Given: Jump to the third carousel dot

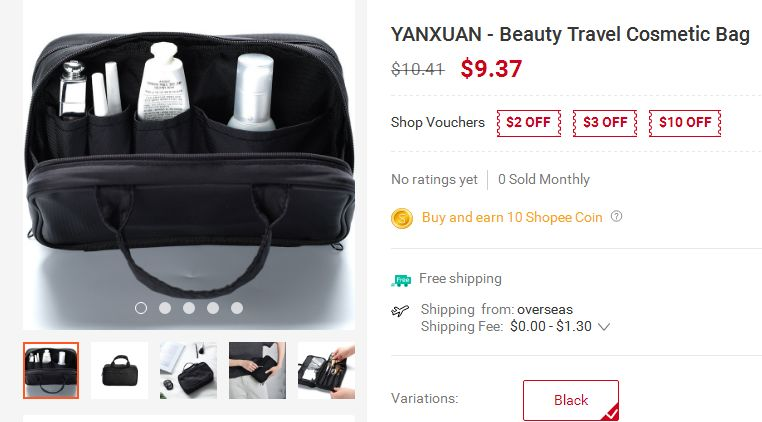Looking at the screenshot, I should (189, 308).
